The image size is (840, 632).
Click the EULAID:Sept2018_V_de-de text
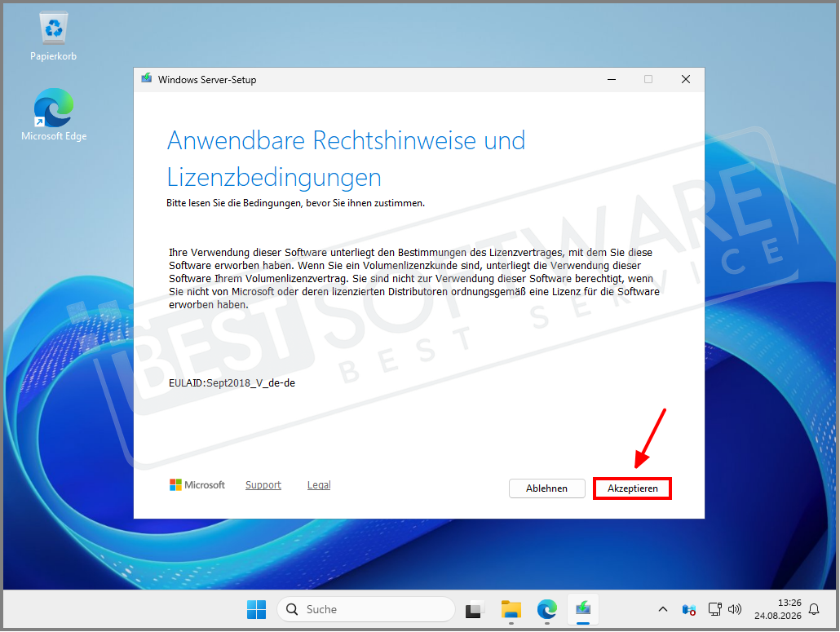click(232, 383)
